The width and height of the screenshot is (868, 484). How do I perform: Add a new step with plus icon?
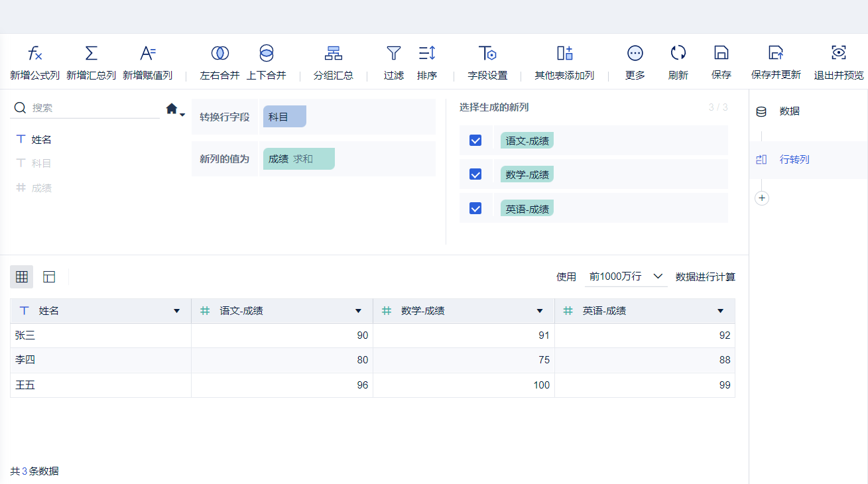pos(762,198)
